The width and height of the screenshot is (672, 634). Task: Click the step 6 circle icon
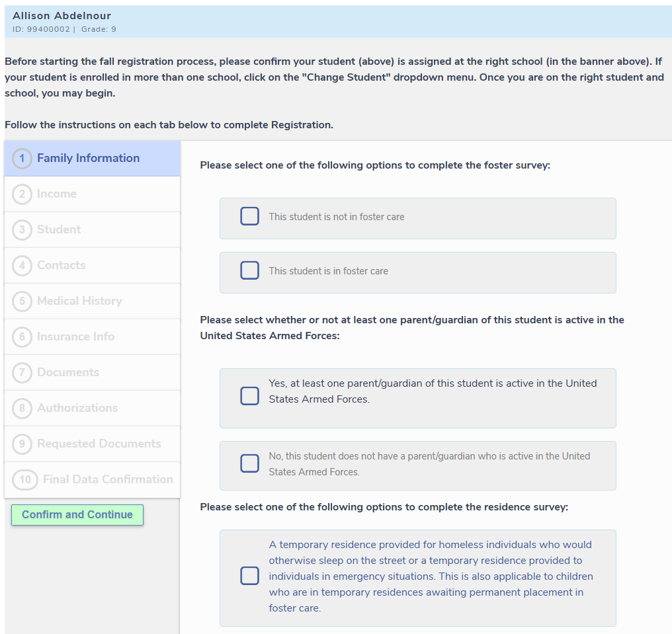pyautogui.click(x=22, y=337)
